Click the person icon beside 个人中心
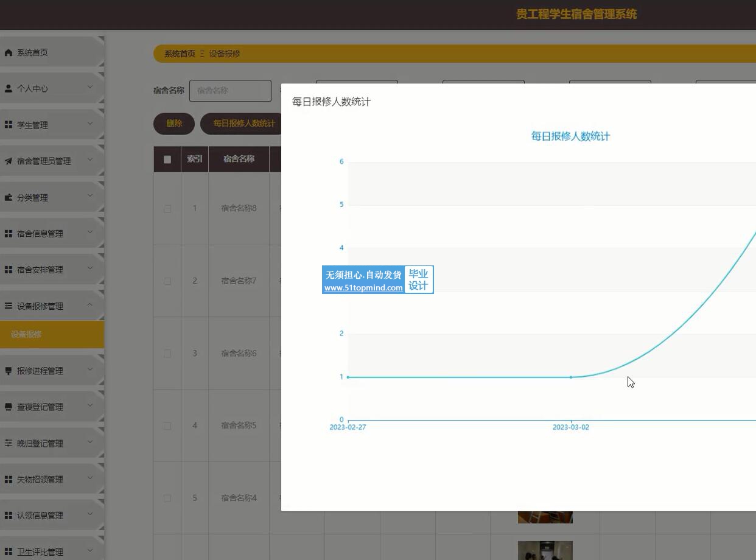Image resolution: width=756 pixels, height=560 pixels. click(x=9, y=89)
